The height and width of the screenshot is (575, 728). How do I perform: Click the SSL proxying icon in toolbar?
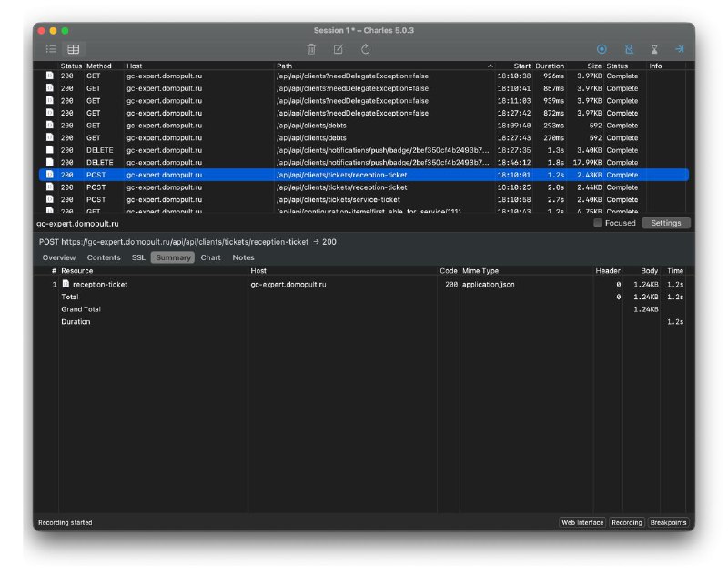[x=628, y=49]
